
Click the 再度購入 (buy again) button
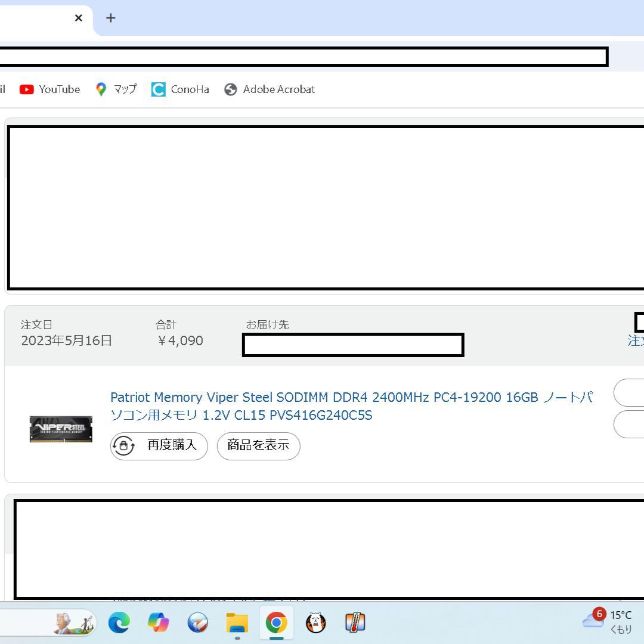point(159,445)
